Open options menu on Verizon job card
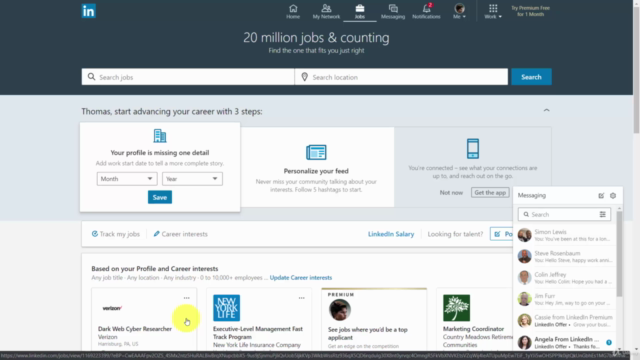Viewport: 640px width, 360px height. tap(187, 298)
